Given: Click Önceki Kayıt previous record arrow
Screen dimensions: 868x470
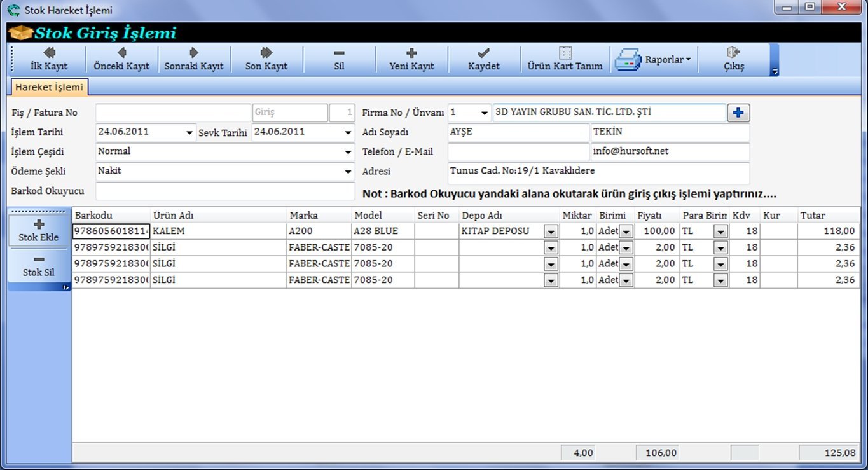Looking at the screenshot, I should 121,59.
